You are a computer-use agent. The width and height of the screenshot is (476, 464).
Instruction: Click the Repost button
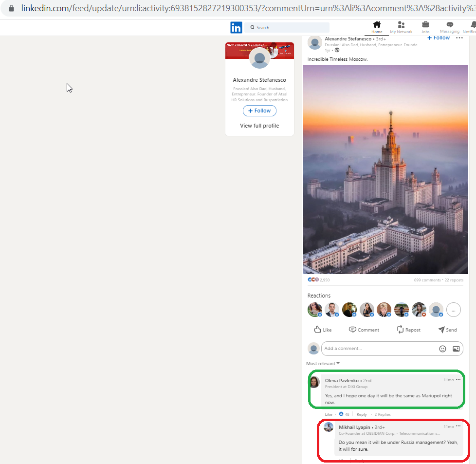tap(409, 330)
